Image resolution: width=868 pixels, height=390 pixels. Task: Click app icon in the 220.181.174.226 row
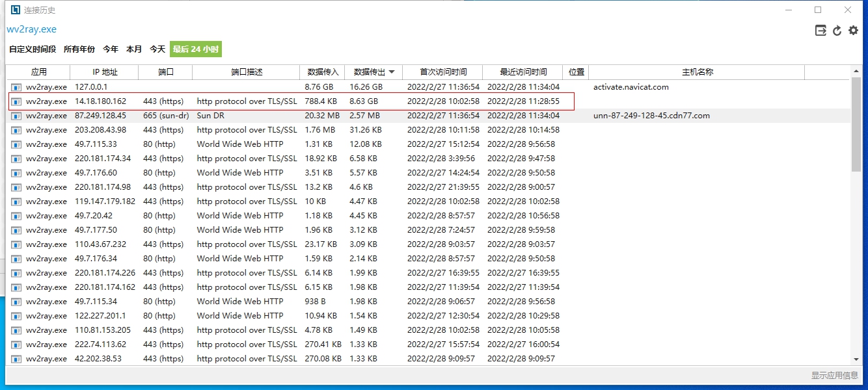[16, 273]
